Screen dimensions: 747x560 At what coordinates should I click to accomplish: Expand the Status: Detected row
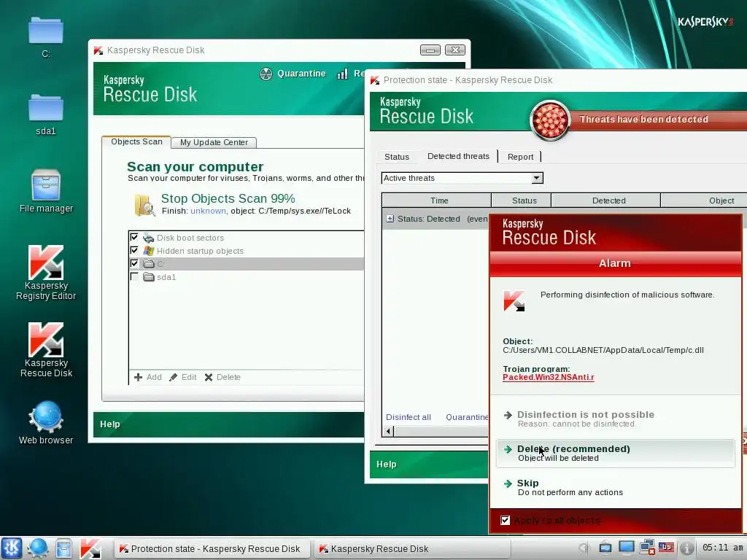click(390, 219)
